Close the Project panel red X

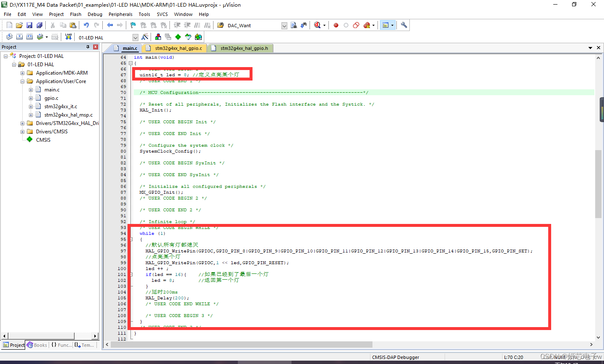[95, 47]
